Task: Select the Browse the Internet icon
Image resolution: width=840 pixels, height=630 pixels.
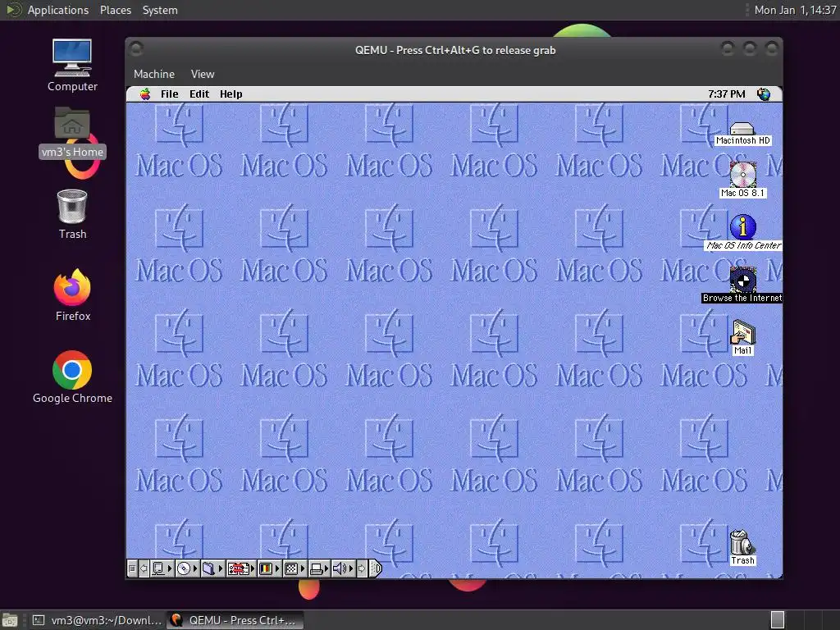Action: tap(742, 285)
